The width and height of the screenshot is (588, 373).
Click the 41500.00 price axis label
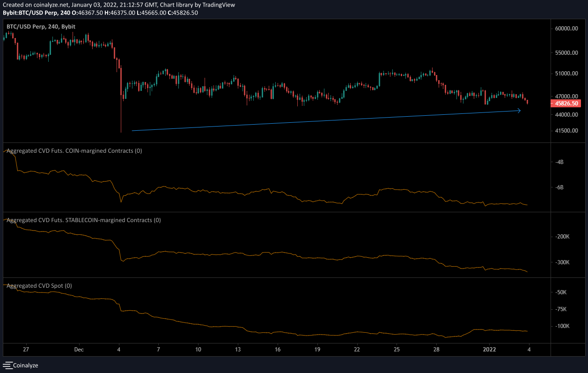566,131
